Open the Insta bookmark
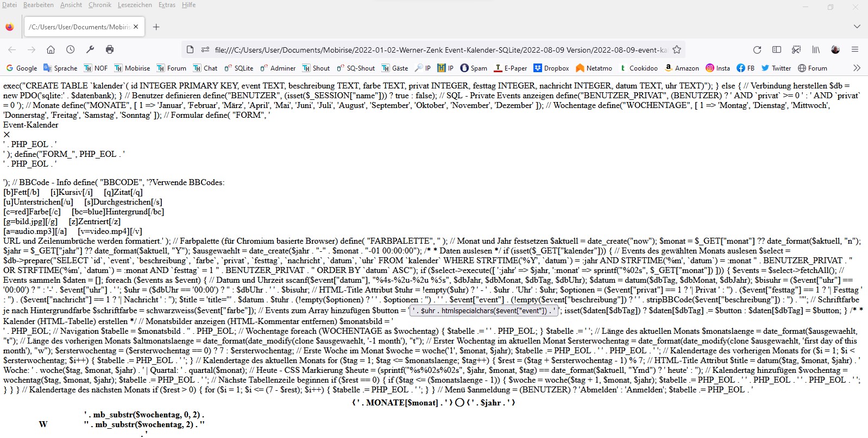This screenshot has width=868, height=438. tap(718, 68)
